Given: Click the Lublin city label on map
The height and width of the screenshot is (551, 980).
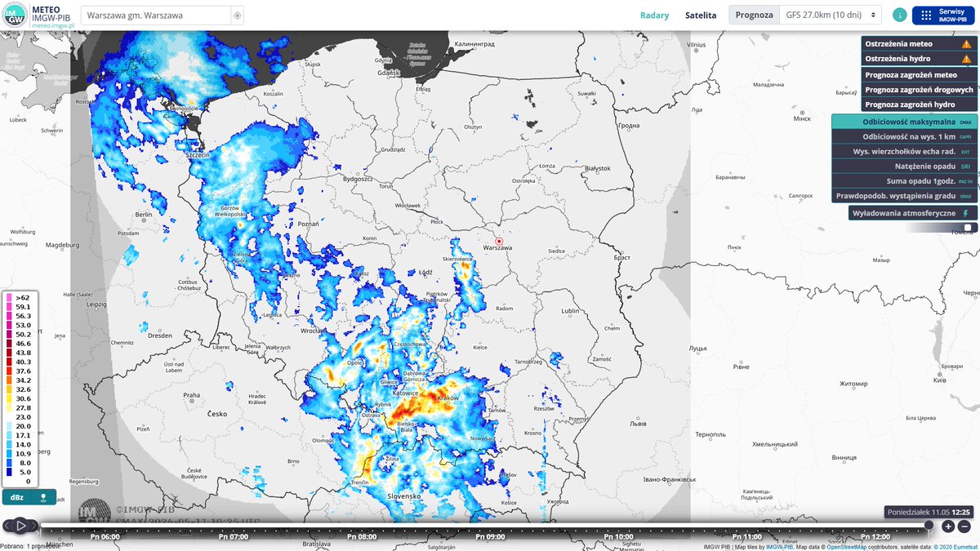Looking at the screenshot, I should 570,311.
